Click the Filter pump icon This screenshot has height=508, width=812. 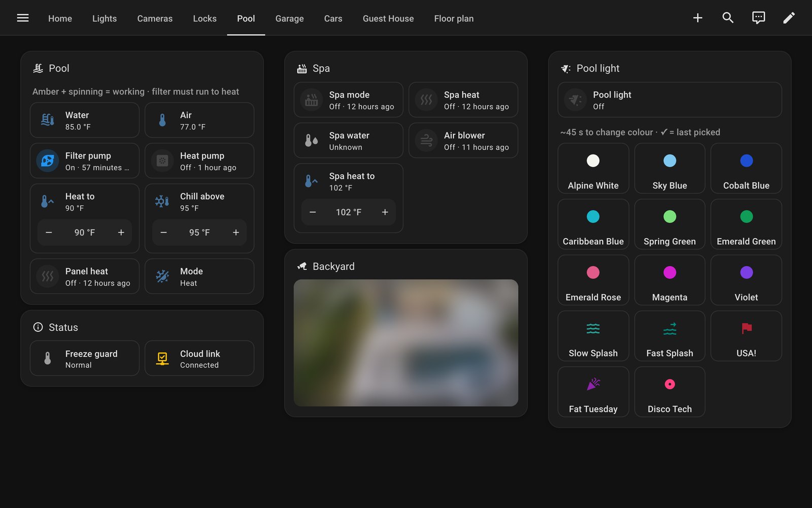48,161
